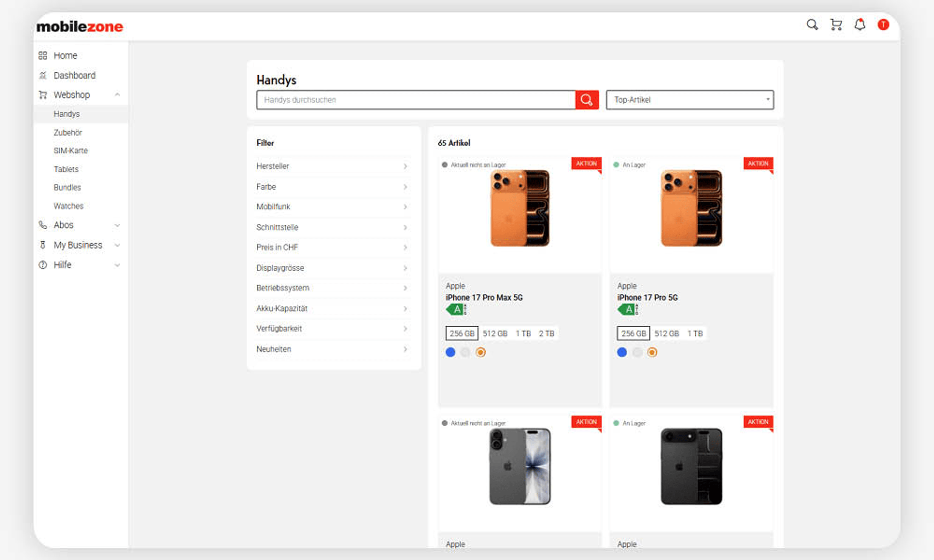Open iPhone 17 Pro Max 5G product link
The width and height of the screenshot is (934, 560).
[x=484, y=297]
